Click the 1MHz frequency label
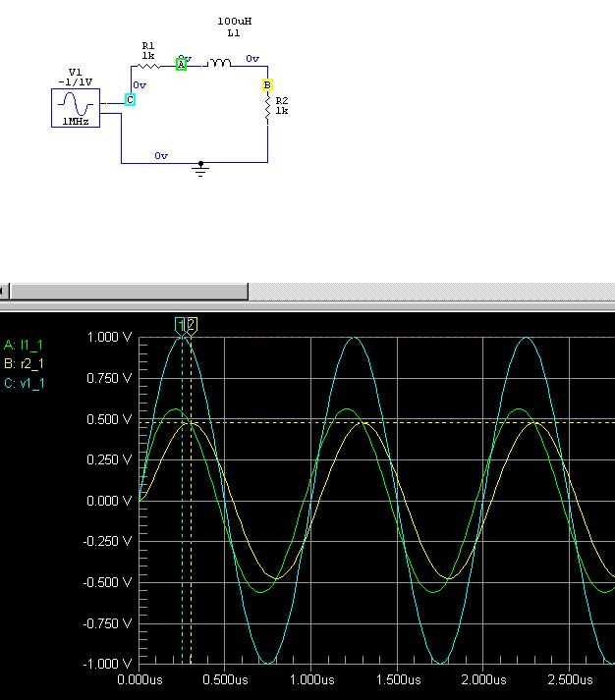 [x=75, y=121]
